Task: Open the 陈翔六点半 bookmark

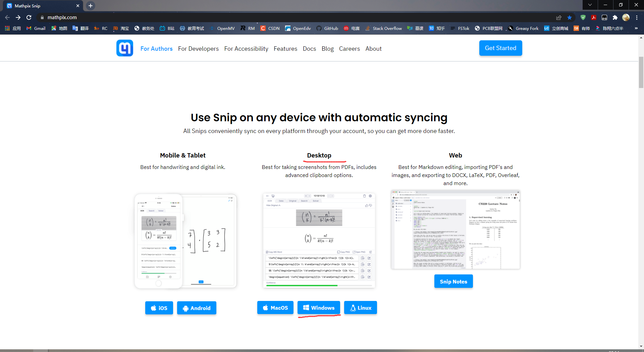Action: coord(609,28)
